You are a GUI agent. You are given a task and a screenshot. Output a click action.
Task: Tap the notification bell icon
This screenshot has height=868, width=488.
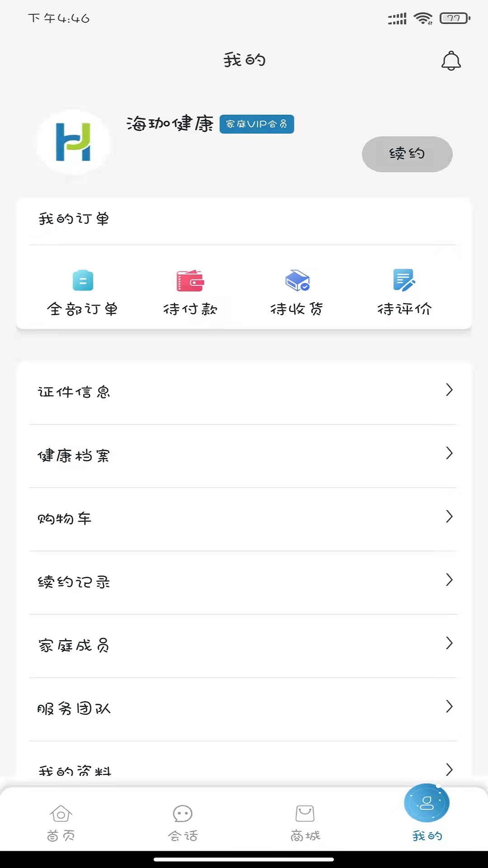click(x=450, y=61)
